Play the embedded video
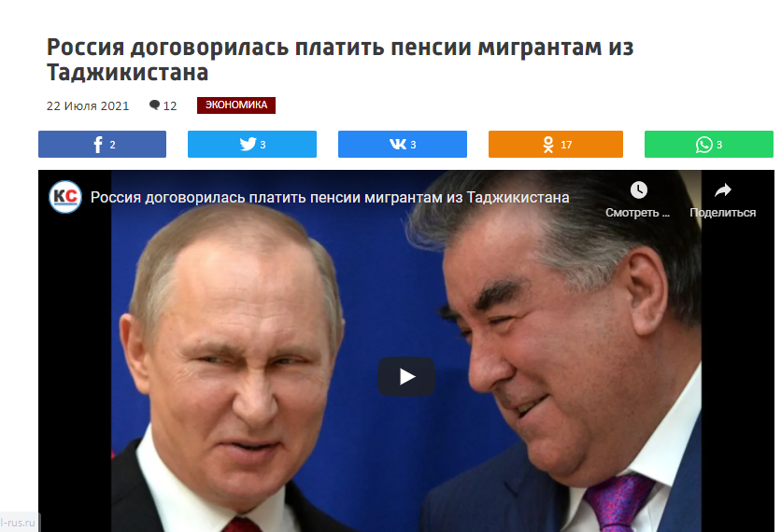 pos(406,377)
